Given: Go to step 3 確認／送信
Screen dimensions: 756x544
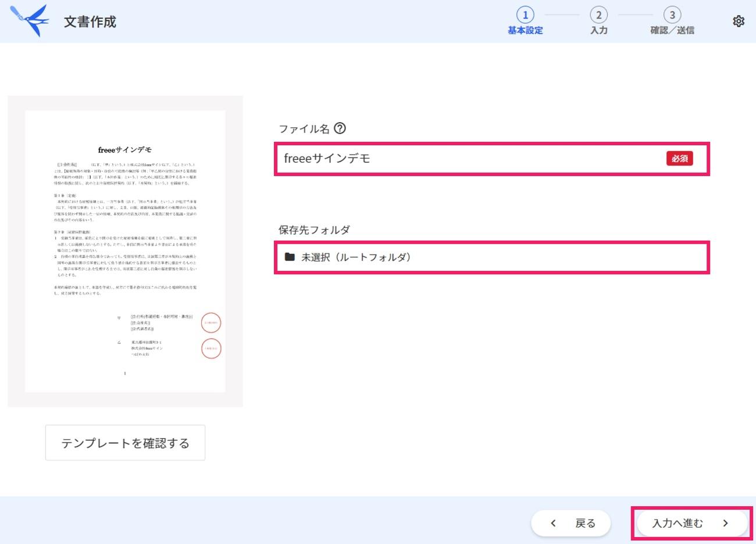Looking at the screenshot, I should tap(672, 22).
